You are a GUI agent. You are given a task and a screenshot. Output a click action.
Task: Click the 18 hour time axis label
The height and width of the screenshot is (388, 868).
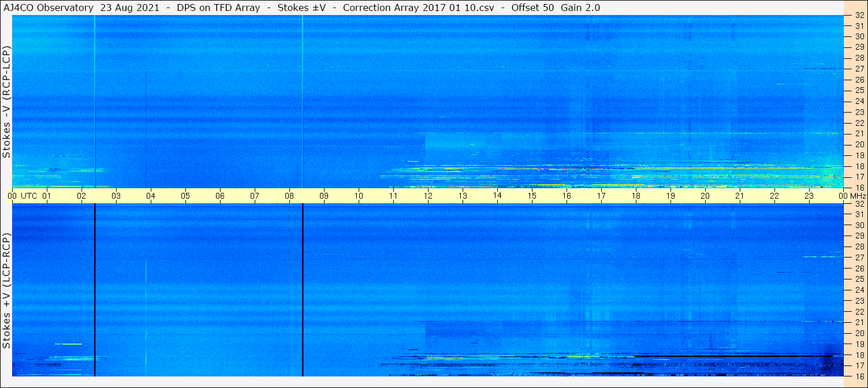tap(636, 196)
